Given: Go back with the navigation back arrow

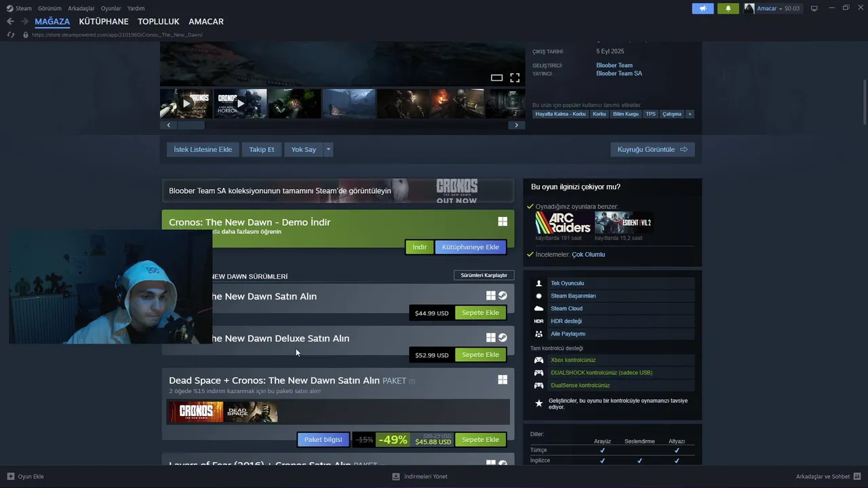Looking at the screenshot, I should point(10,22).
